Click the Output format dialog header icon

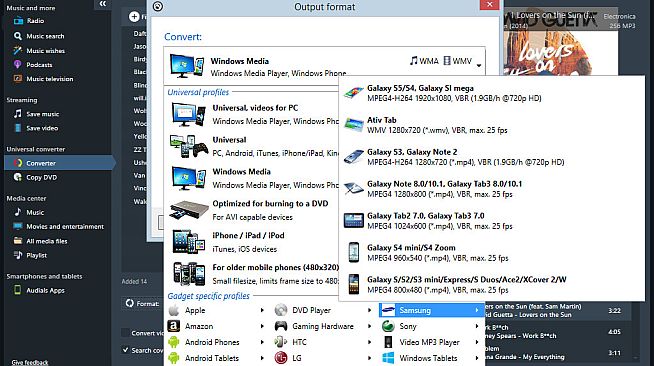click(158, 6)
